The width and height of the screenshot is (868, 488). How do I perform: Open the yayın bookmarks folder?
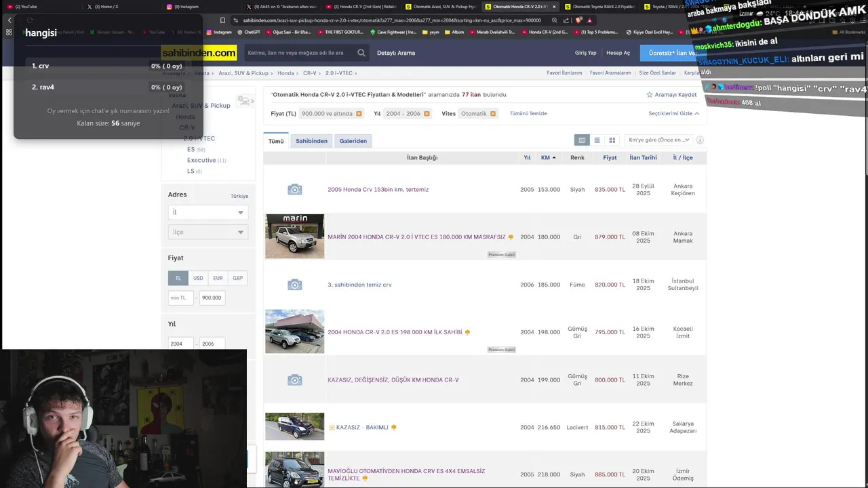pos(431,32)
